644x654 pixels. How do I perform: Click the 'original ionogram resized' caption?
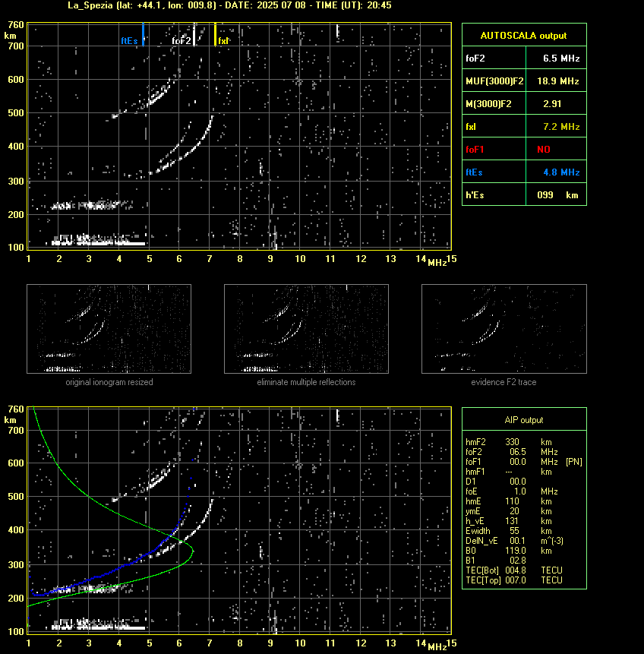click(x=109, y=382)
